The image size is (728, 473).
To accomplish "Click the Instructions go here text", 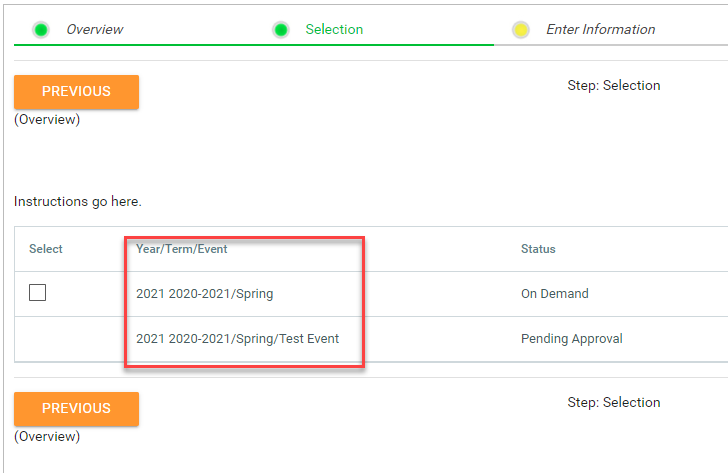I will coord(78,202).
